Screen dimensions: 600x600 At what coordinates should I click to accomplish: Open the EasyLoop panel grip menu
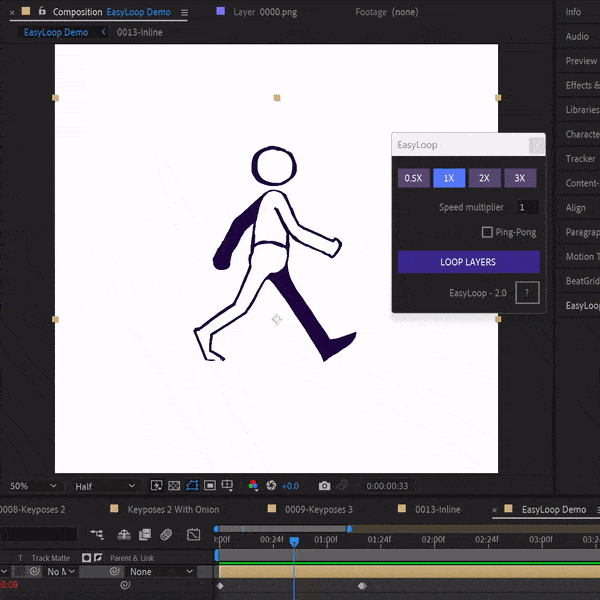coord(536,145)
